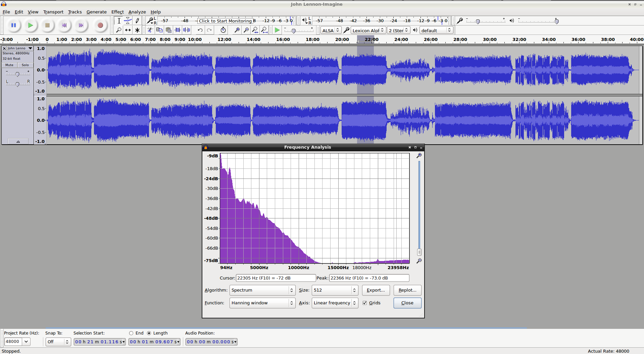Open the Analyze menu
This screenshot has width=644, height=354.
click(137, 12)
